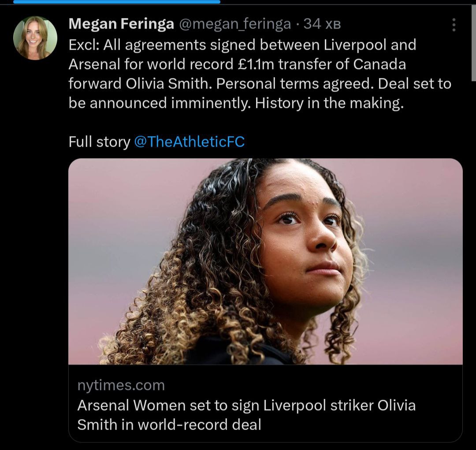Open Megan Feringa's profile picture
The height and width of the screenshot is (450, 476).
coord(35,38)
